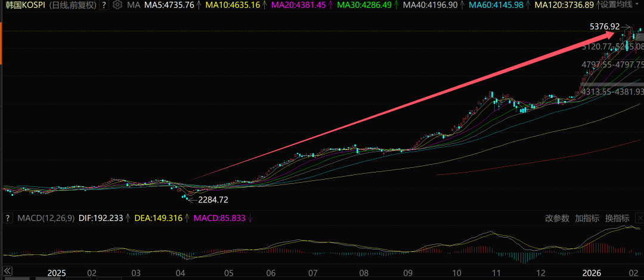The width and height of the screenshot is (644, 280).
Task: Click the MA120:3736.89 value
Action: tap(565, 5)
